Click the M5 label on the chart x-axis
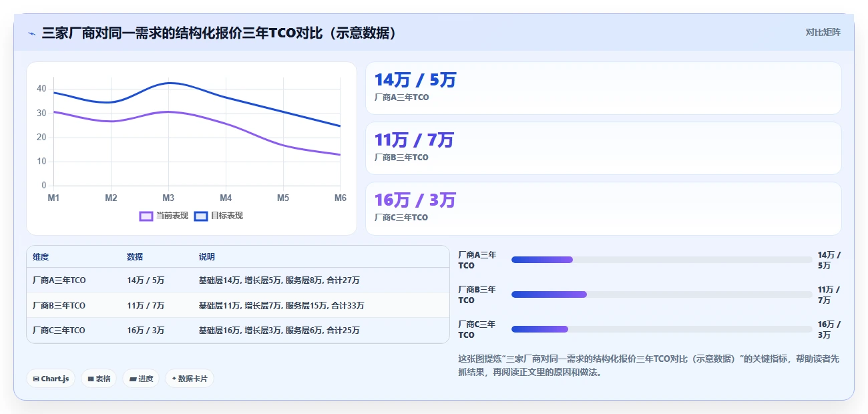 [x=283, y=198]
